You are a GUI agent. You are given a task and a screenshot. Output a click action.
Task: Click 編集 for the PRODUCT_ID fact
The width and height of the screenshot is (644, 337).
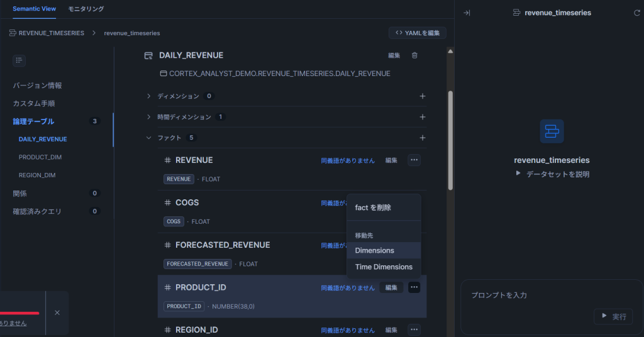point(391,288)
